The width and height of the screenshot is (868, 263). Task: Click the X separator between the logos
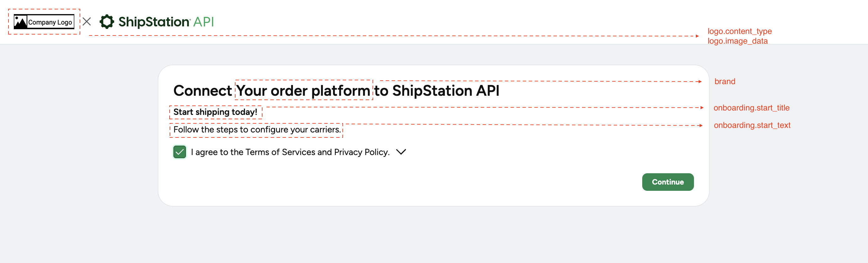coord(87,22)
